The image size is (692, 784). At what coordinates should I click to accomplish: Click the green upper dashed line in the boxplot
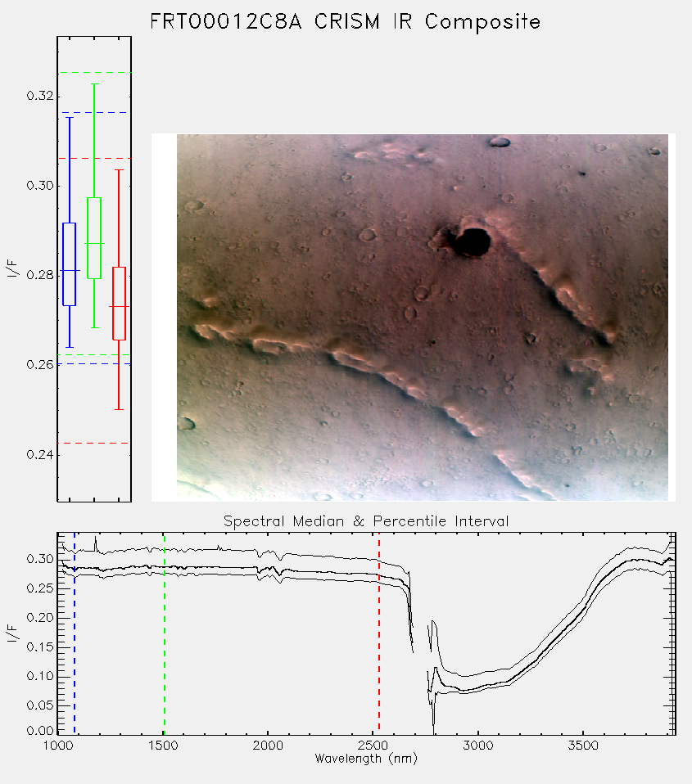[x=94, y=73]
